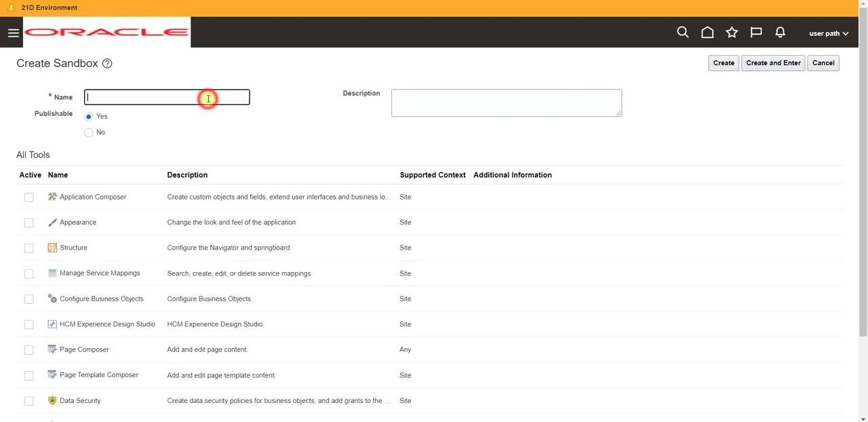
Task: Select the Page Template Composer name
Action: click(x=99, y=375)
